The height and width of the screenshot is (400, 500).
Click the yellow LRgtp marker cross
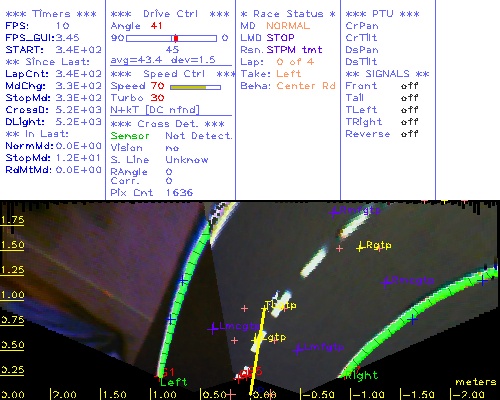tap(360, 247)
